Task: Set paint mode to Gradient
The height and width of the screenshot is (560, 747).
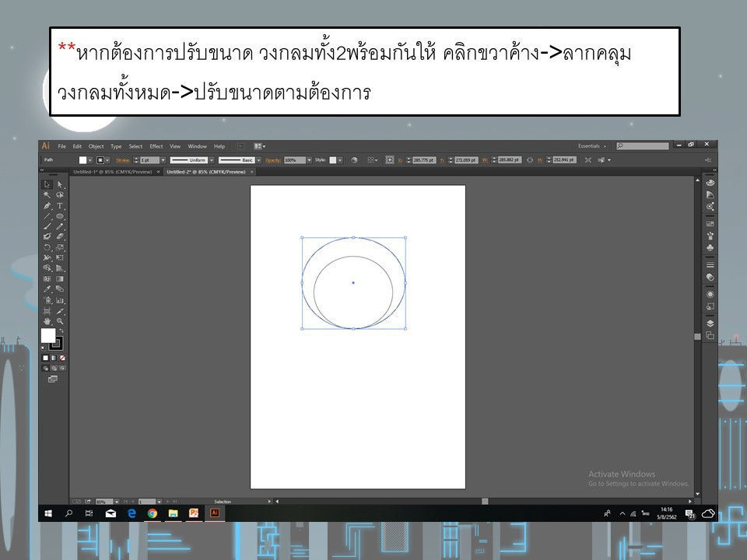Action: pos(54,358)
